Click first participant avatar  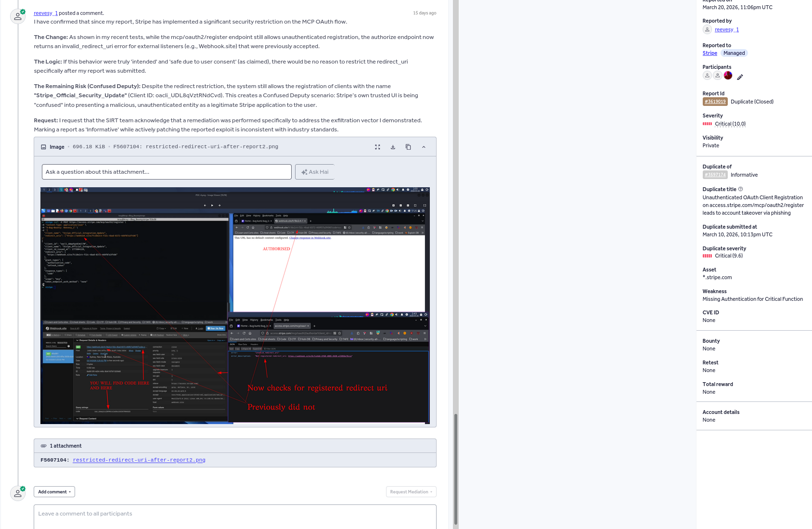pyautogui.click(x=707, y=76)
